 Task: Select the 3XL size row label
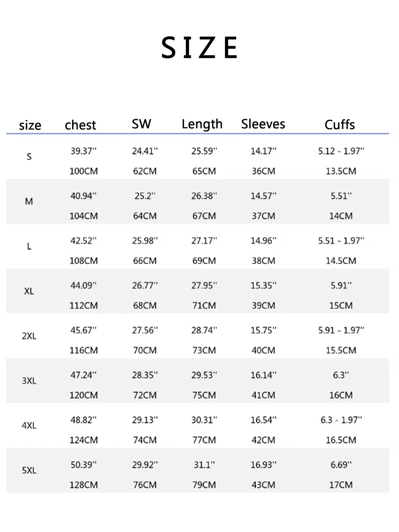pos(29,381)
